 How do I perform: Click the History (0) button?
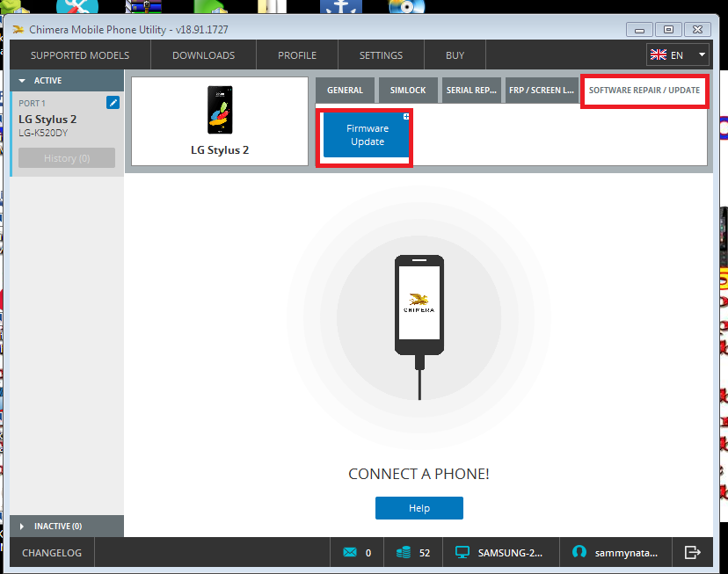tap(67, 158)
